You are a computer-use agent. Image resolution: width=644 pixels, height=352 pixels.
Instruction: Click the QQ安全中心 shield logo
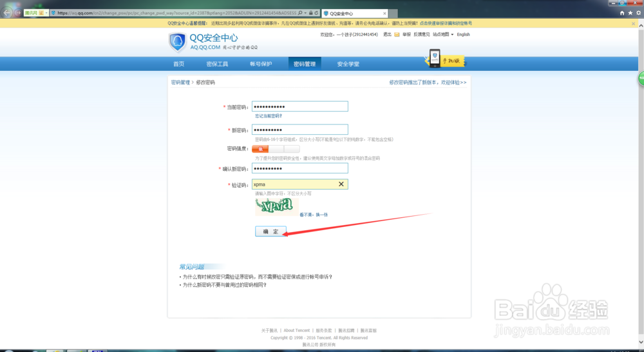(178, 43)
